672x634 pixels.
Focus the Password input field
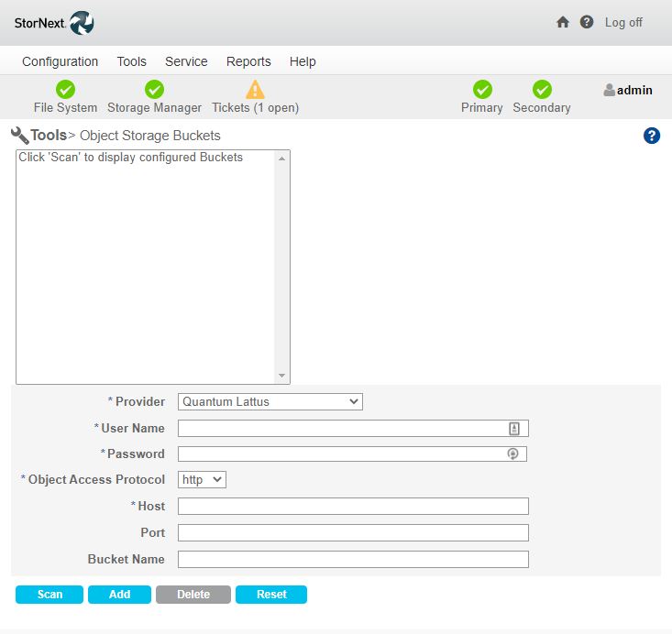click(x=352, y=454)
